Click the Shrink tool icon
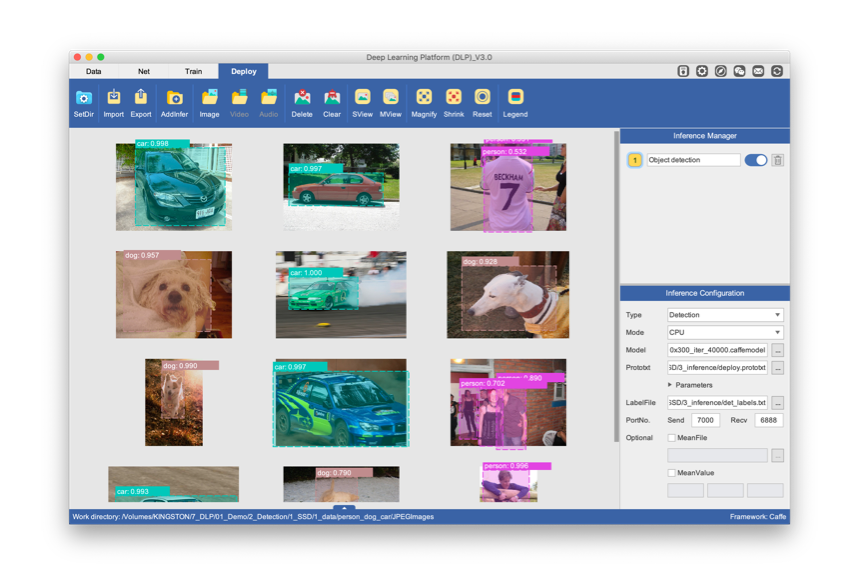The width and height of the screenshot is (860, 580). tap(454, 98)
